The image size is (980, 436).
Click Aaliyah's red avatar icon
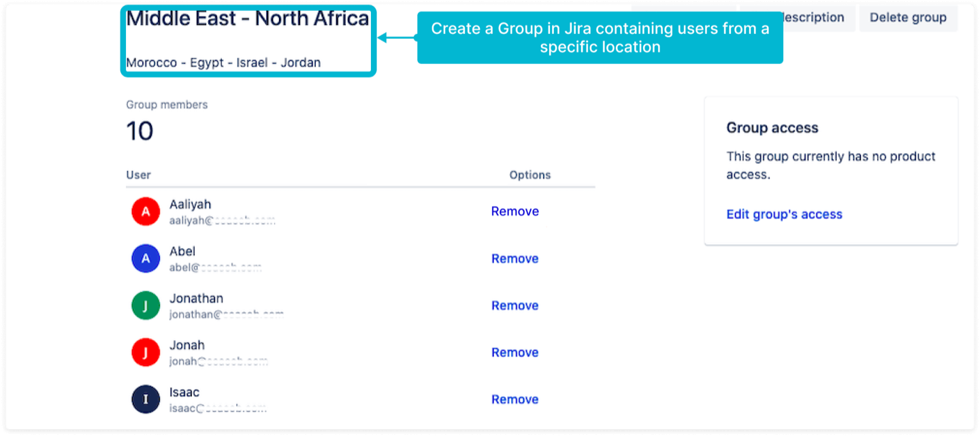(145, 212)
